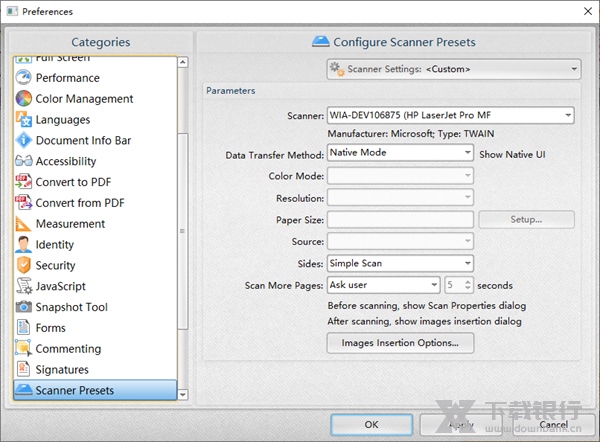Click the Paper Size input field
Viewport: 600px width, 442px height.
tap(400, 220)
